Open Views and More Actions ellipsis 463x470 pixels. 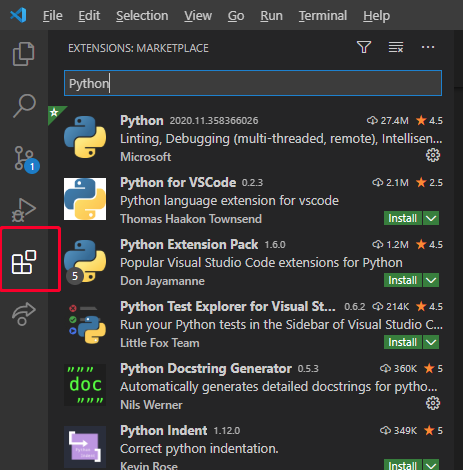coord(428,47)
